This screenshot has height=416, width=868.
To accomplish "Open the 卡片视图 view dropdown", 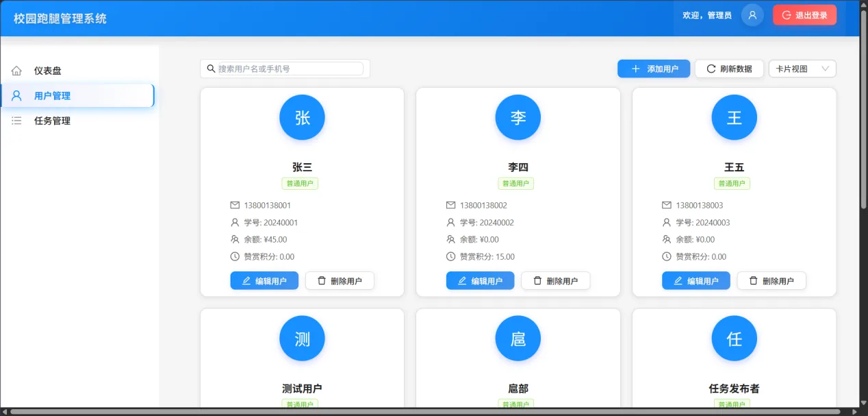I will pos(802,69).
